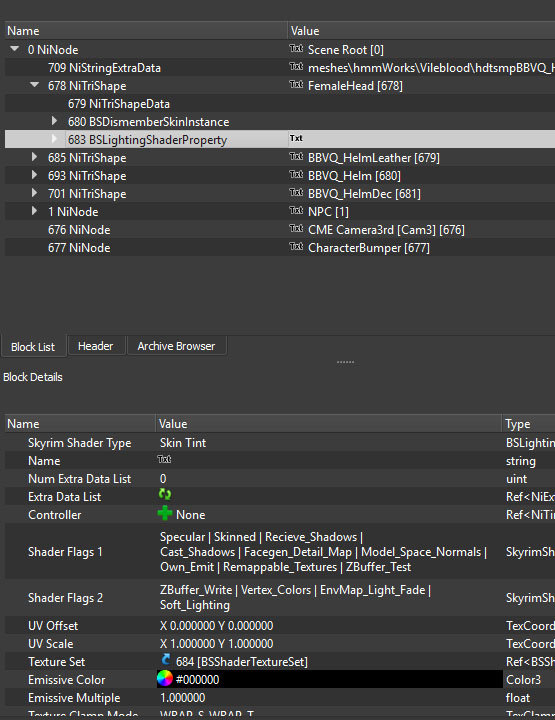Switch to the Header tab

95,346
